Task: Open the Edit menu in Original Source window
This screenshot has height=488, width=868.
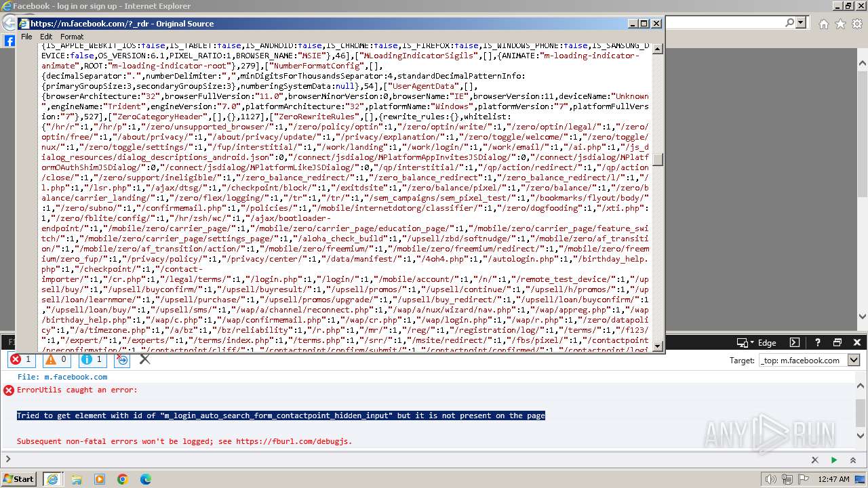Action: (x=46, y=37)
